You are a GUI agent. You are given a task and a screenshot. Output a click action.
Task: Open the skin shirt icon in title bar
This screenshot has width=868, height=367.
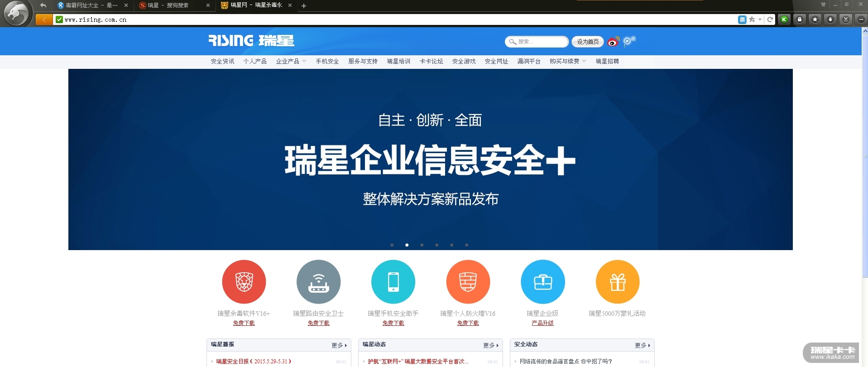pos(823,5)
